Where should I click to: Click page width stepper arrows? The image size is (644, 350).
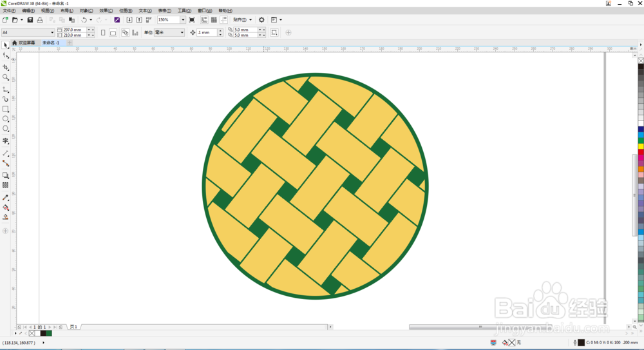tap(90, 30)
